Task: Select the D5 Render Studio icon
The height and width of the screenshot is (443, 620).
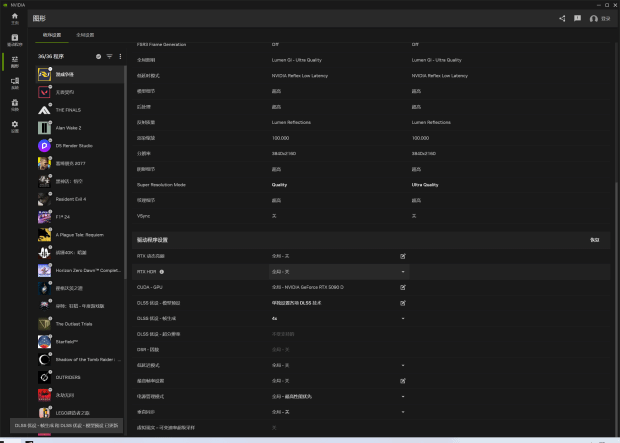Action: pos(44,146)
